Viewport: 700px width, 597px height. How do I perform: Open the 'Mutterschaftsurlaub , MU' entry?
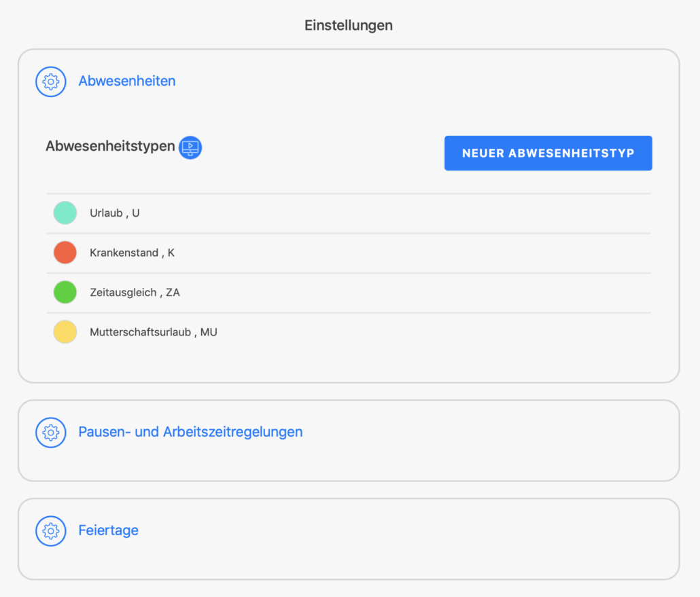tap(349, 332)
